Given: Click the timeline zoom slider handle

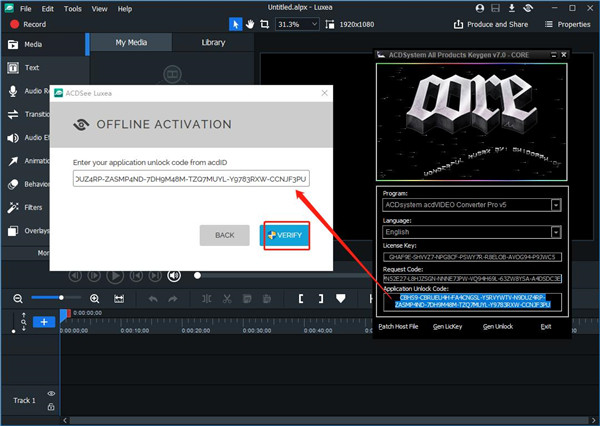Looking at the screenshot, I should [x=61, y=297].
